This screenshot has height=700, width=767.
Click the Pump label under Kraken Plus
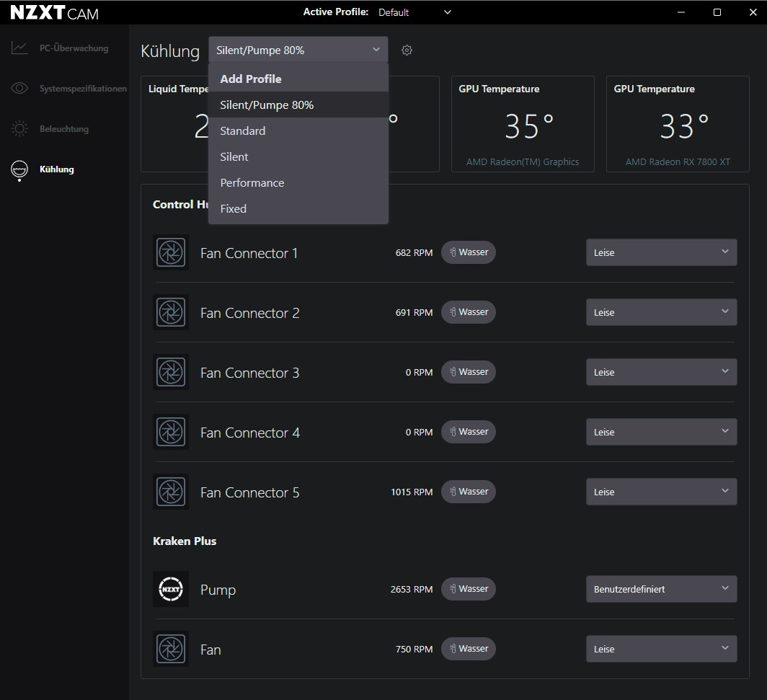218,590
